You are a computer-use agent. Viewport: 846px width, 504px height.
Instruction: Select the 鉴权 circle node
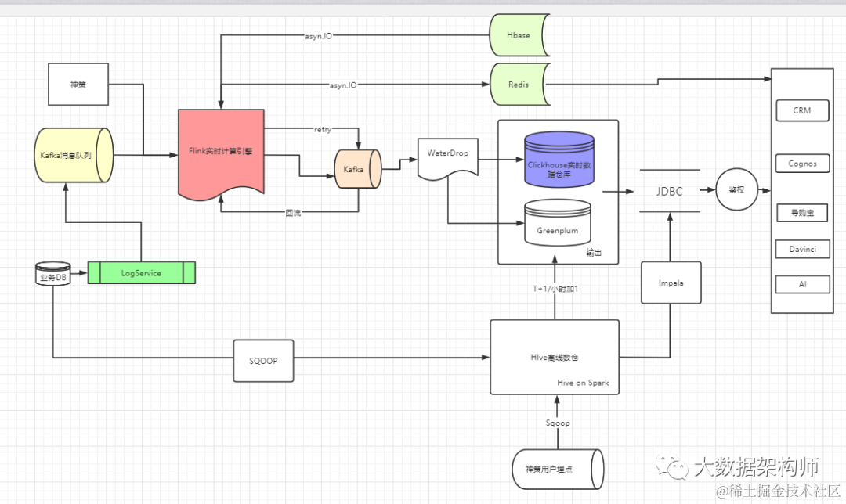click(737, 189)
